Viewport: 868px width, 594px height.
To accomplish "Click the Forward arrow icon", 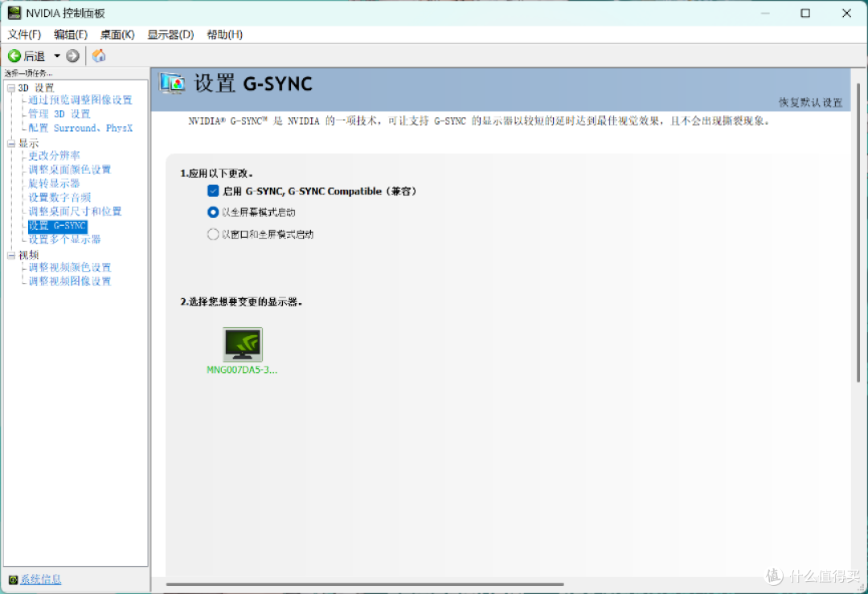I will 72,56.
